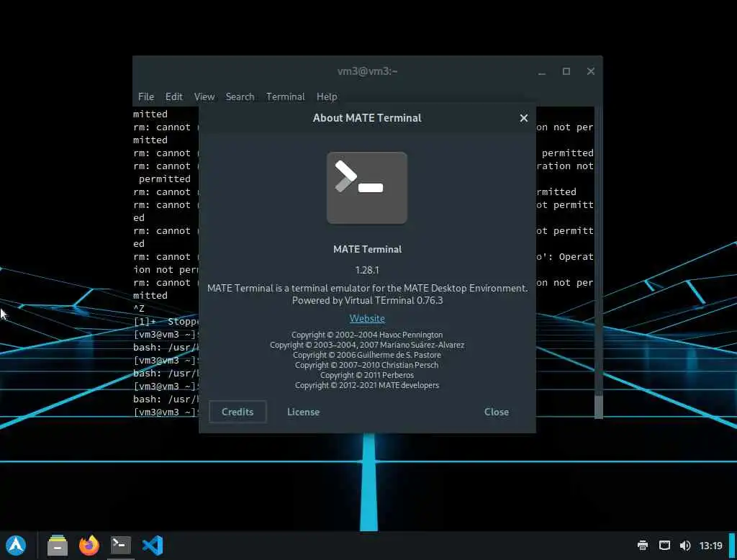Select the terminal icon in the taskbar
Image resolution: width=737 pixels, height=560 pixels.
(121, 546)
